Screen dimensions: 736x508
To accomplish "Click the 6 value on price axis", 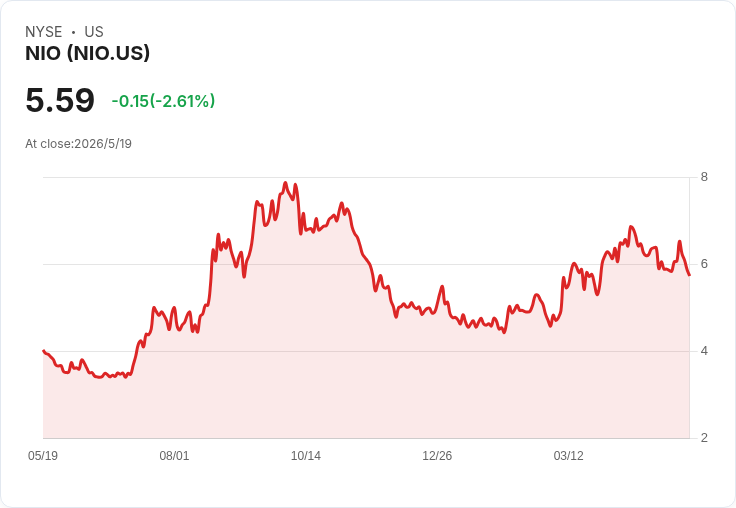I will click(x=704, y=264).
